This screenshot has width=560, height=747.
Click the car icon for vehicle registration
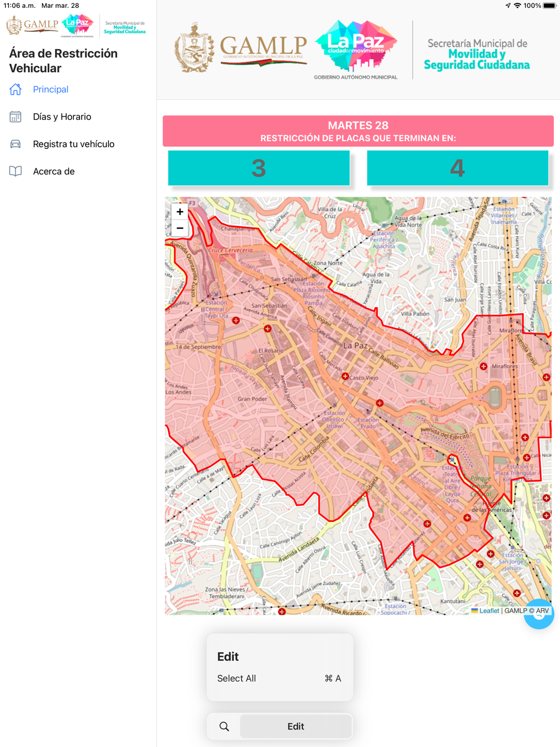(16, 144)
